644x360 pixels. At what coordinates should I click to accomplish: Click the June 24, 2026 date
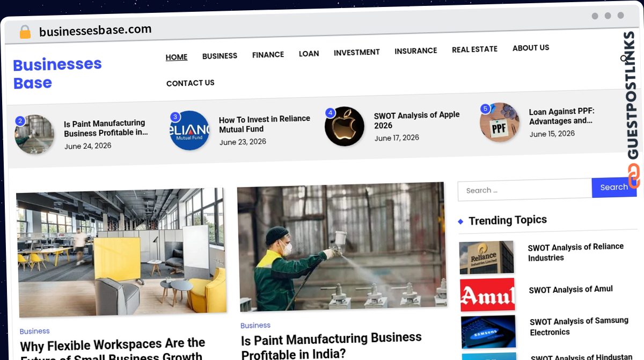click(x=88, y=146)
